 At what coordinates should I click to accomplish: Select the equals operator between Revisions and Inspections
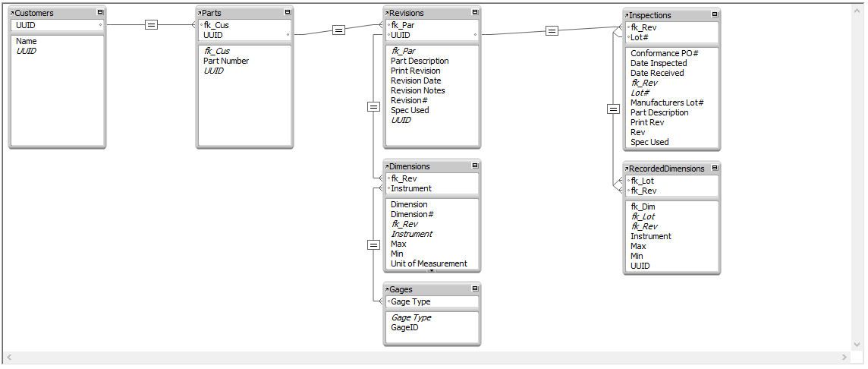552,30
